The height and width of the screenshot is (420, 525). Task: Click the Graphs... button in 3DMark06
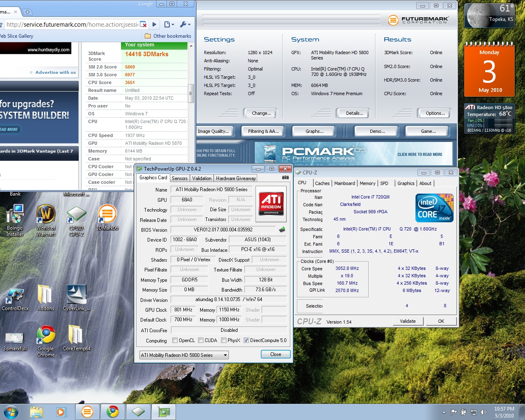click(315, 131)
